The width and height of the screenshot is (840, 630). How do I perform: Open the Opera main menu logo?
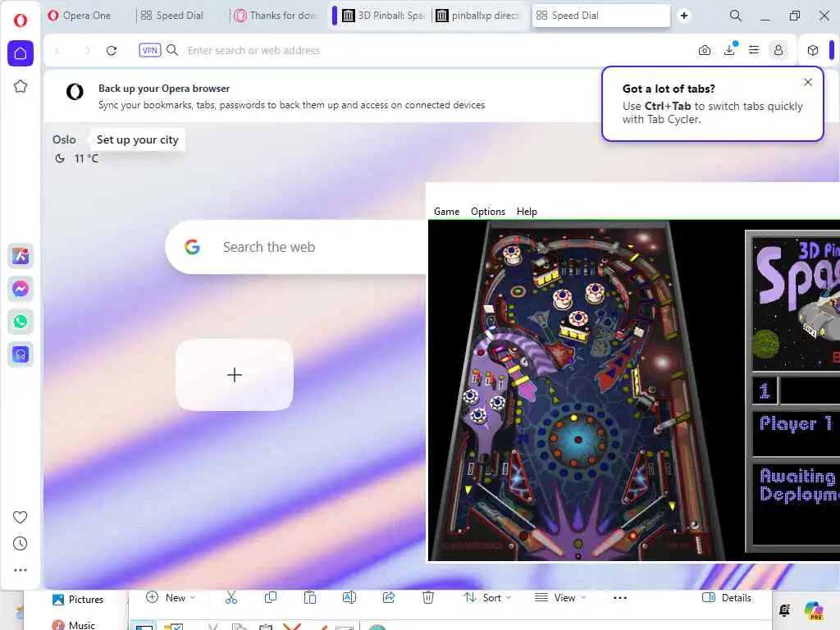pos(21,21)
